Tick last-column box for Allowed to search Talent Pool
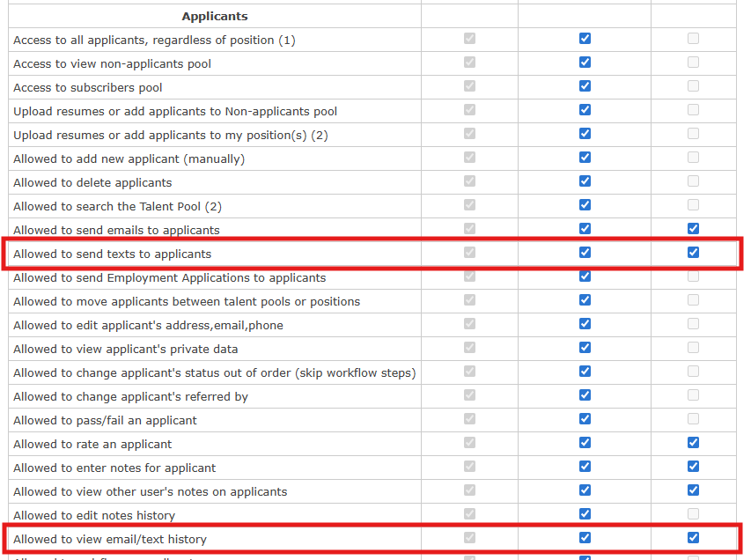The height and width of the screenshot is (560, 751). tap(693, 205)
